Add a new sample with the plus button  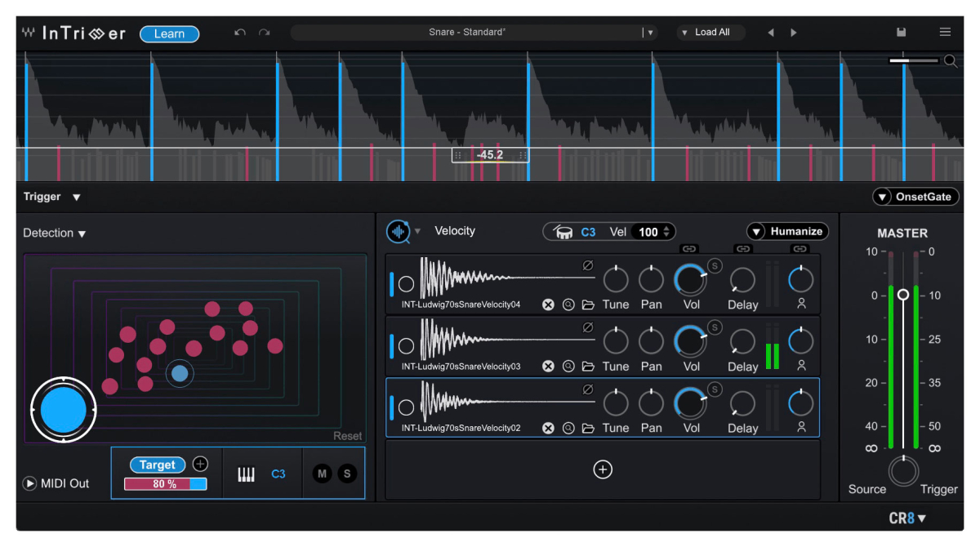tap(603, 469)
